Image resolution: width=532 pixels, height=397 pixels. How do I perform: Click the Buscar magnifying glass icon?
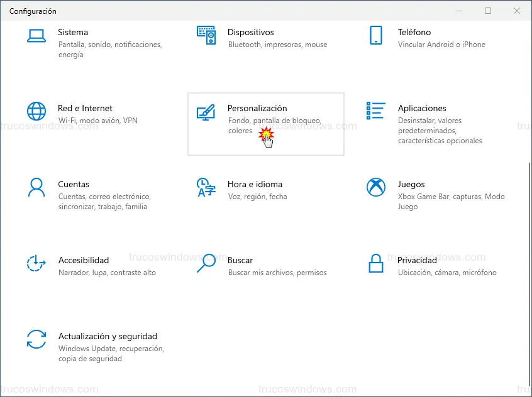206,263
